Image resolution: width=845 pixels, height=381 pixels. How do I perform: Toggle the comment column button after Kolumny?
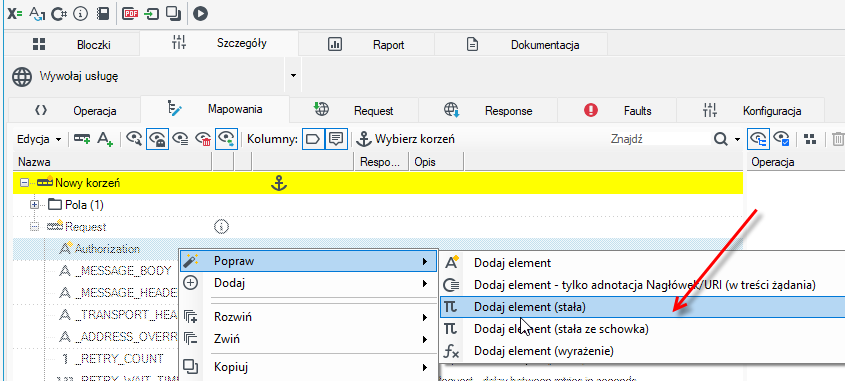coord(336,139)
